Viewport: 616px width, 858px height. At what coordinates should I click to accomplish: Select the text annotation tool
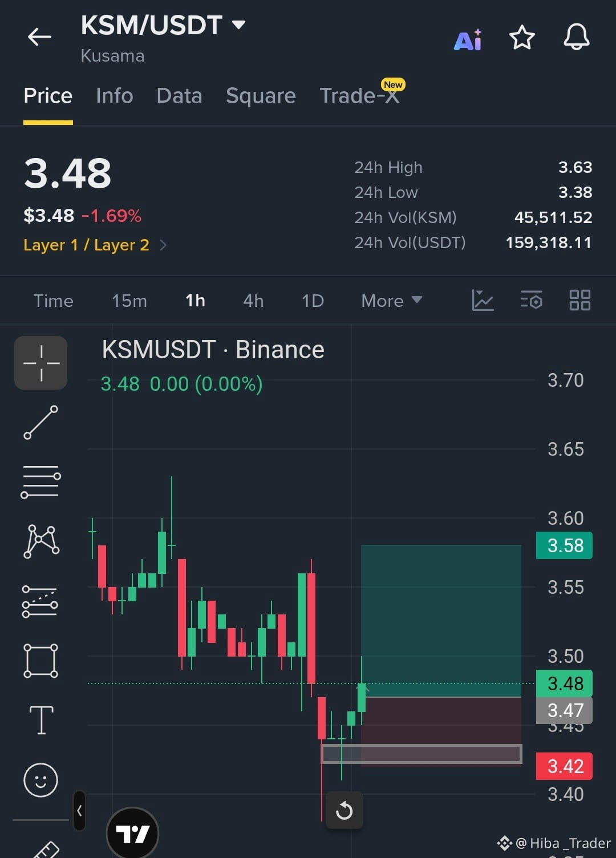(x=41, y=720)
